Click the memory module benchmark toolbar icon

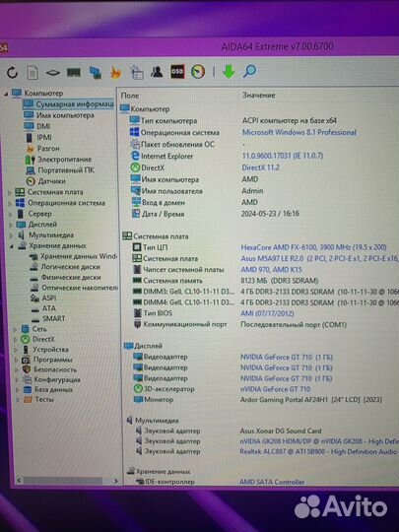point(74,72)
